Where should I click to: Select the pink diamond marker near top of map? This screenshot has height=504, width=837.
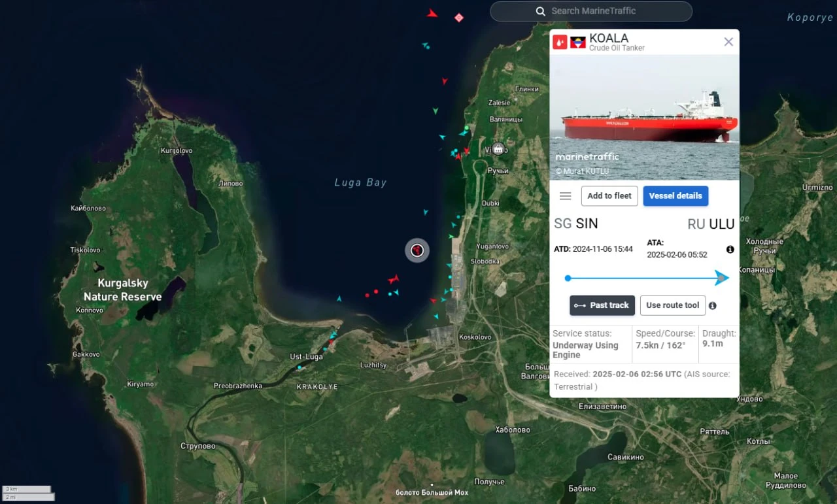(x=458, y=18)
